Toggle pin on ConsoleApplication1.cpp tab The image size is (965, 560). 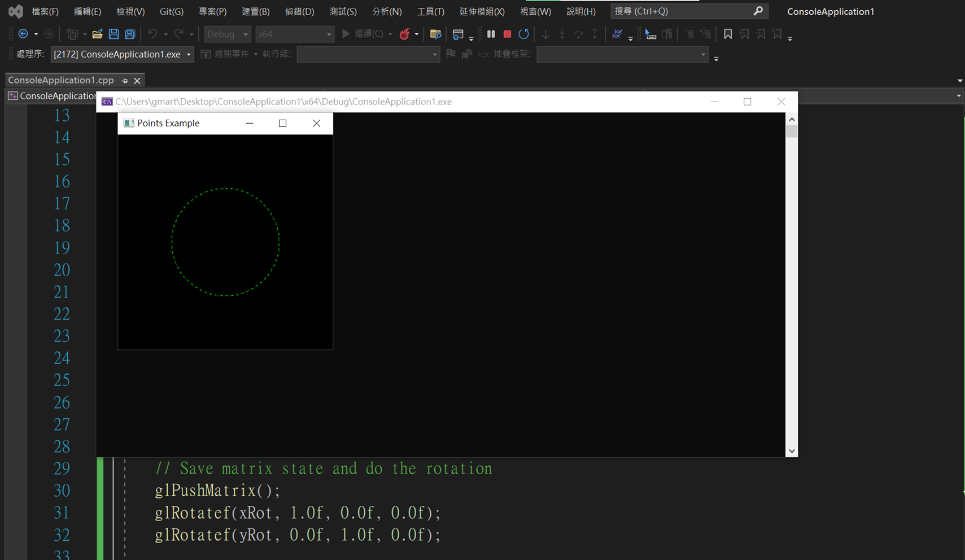coord(125,81)
